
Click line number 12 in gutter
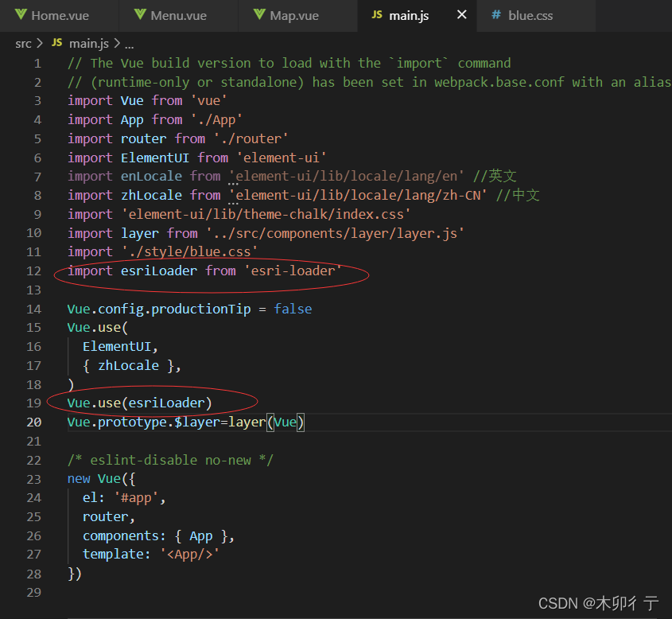pos(34,271)
